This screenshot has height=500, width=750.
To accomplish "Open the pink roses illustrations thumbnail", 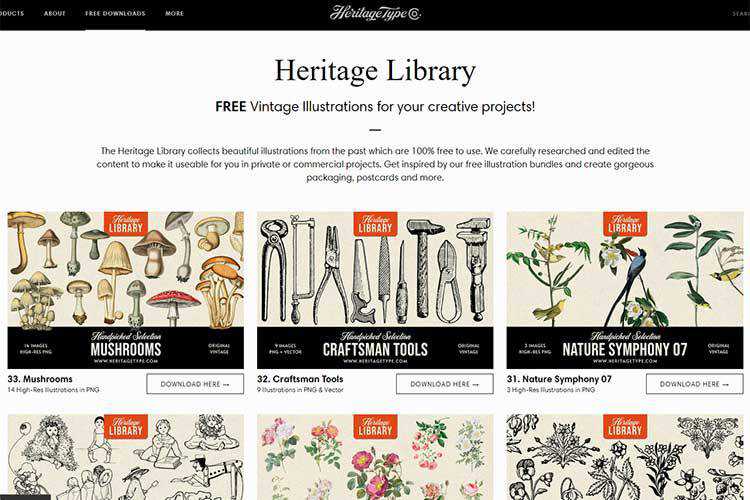I will pyautogui.click(x=375, y=457).
